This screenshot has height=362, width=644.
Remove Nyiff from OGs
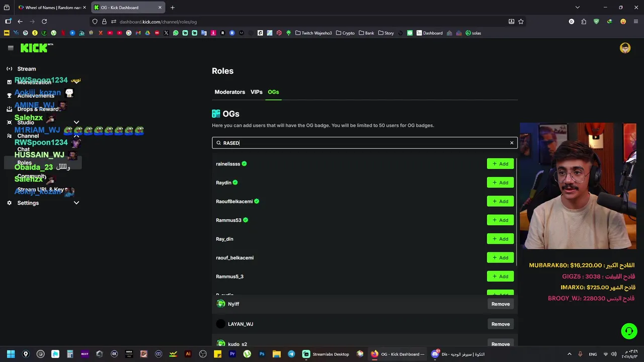[501, 304]
